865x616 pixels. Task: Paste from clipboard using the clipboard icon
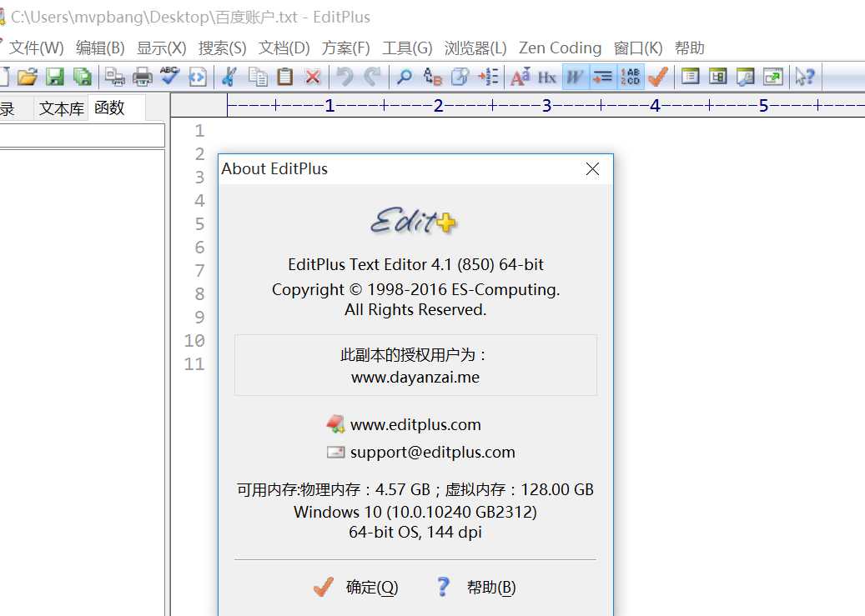pos(285,77)
